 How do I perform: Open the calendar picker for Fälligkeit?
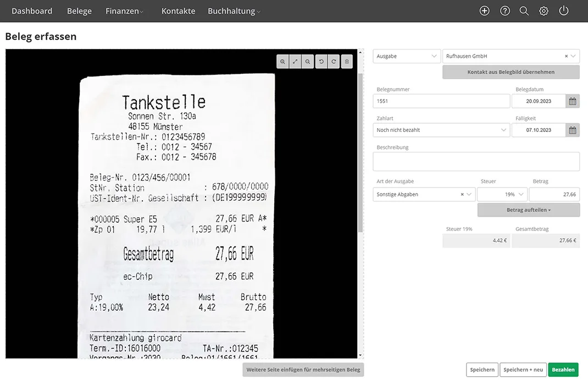[x=573, y=130]
